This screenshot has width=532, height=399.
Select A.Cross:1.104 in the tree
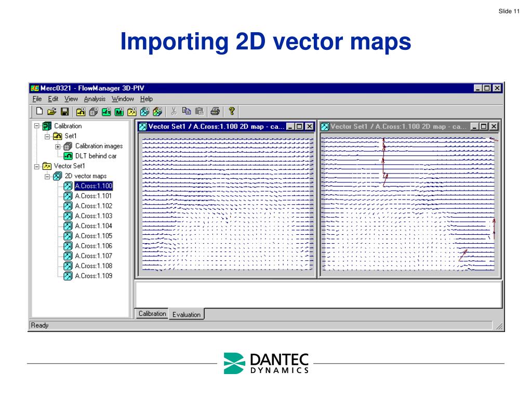tap(94, 226)
